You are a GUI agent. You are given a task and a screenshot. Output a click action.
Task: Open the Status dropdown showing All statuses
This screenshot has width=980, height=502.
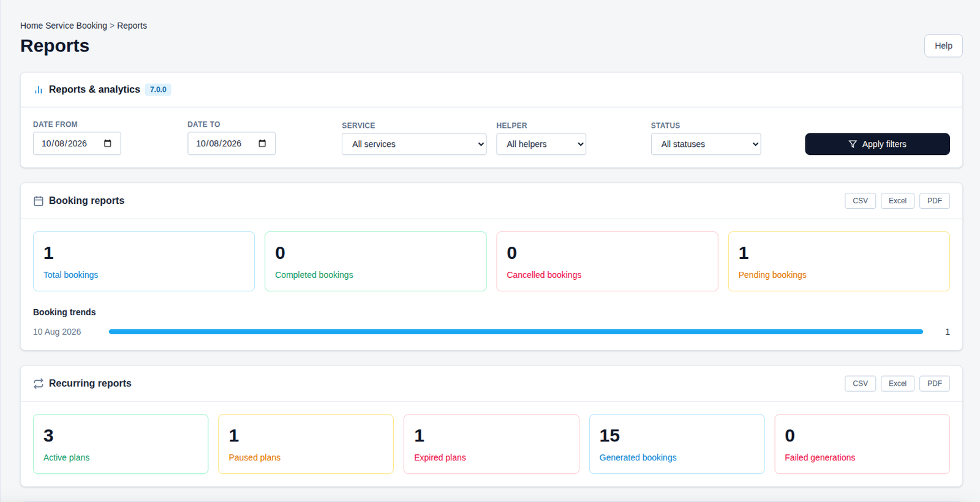pyautogui.click(x=706, y=144)
